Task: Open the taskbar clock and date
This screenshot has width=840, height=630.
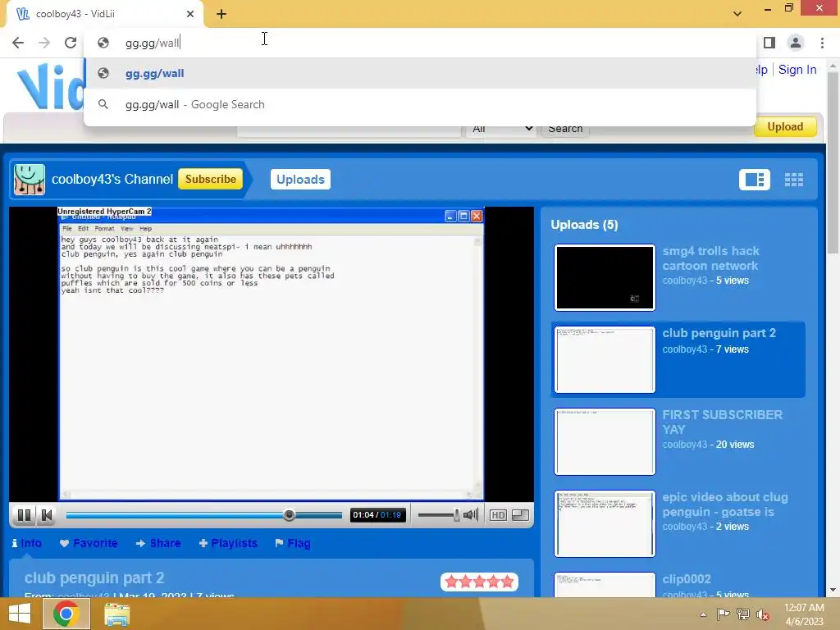Action: tap(804, 614)
